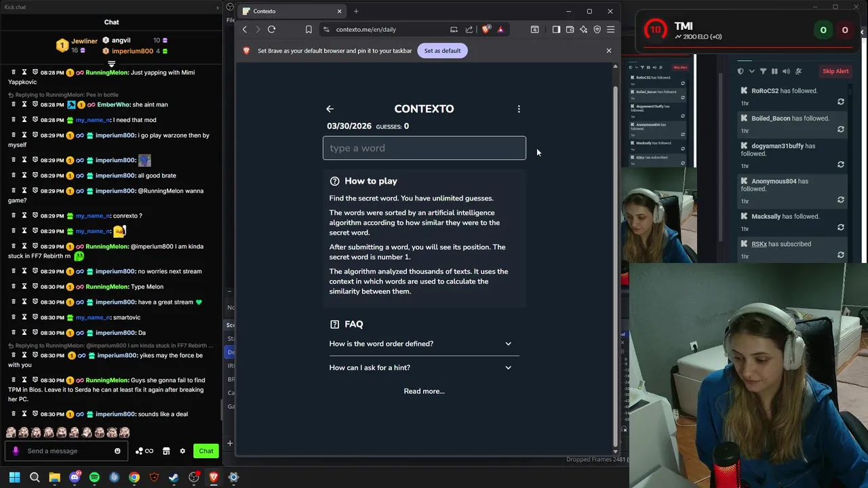Viewport: 868px width, 488px height.
Task: Click Skip Alert button in large alerts panel
Action: point(835,71)
